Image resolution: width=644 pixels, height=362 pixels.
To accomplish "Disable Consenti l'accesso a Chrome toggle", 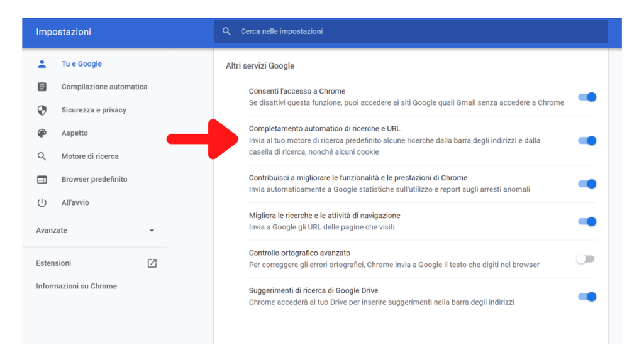I will [x=587, y=97].
